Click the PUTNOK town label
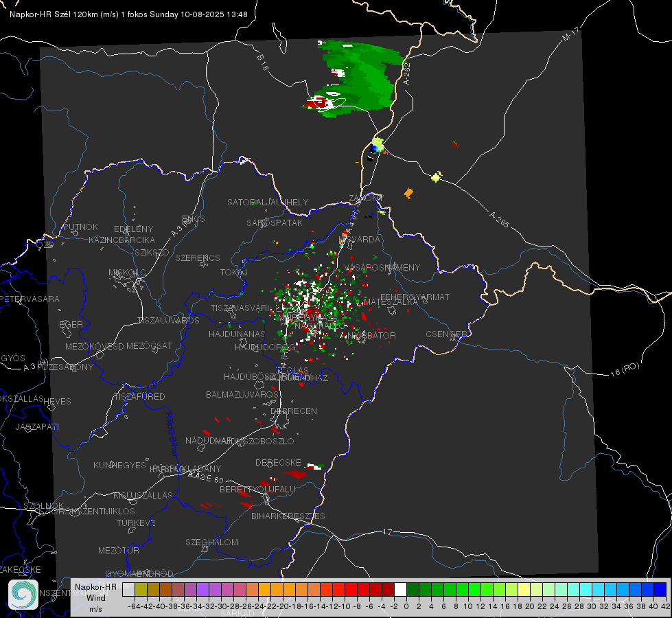Viewport: 672px width, 618px height. pyautogui.click(x=80, y=227)
